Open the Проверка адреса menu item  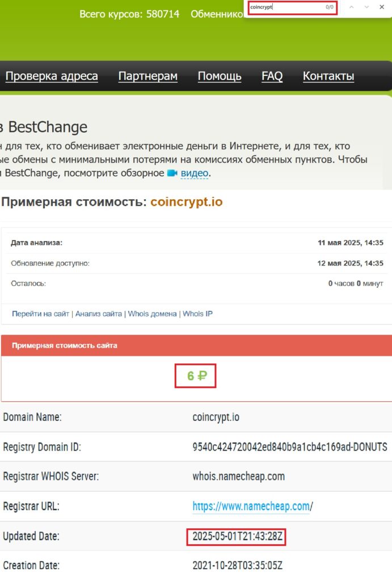52,77
